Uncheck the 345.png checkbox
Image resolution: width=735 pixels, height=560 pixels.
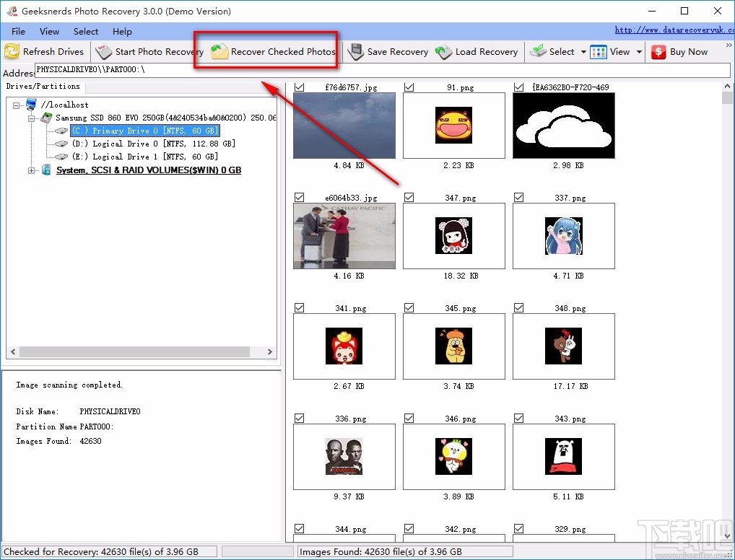(x=409, y=307)
